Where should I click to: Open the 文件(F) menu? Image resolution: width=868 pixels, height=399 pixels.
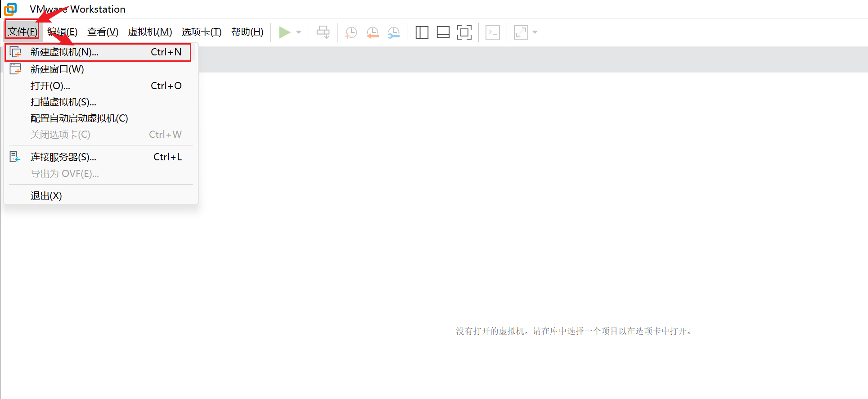pos(22,32)
